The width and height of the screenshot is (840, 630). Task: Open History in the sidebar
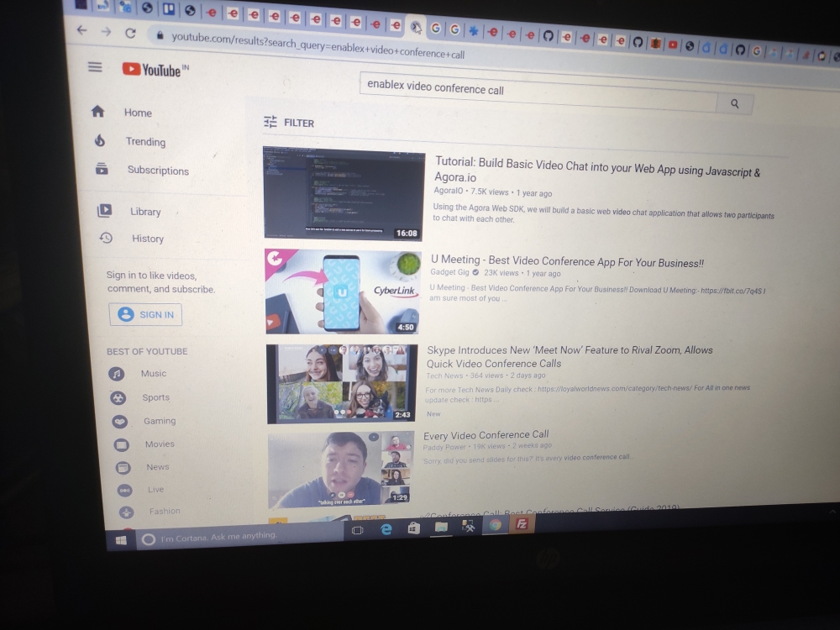(147, 239)
